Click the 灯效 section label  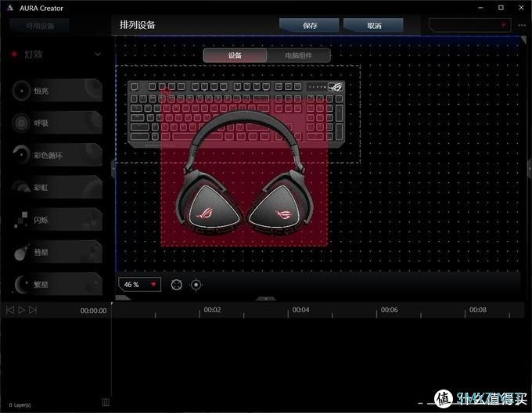coord(34,54)
